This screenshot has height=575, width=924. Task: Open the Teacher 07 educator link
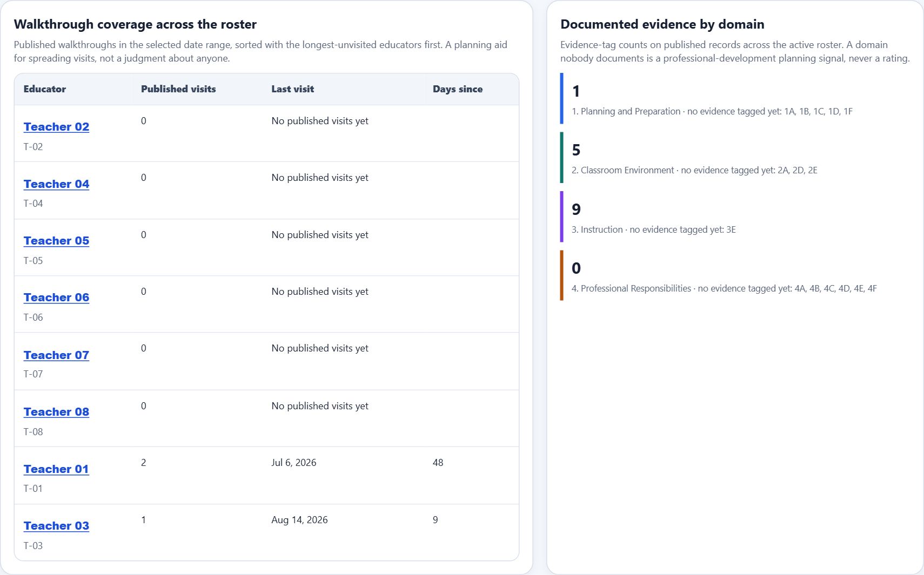pos(56,355)
